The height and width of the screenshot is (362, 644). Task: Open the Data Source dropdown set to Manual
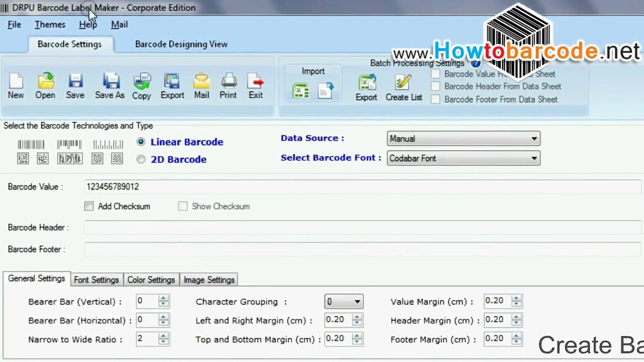[x=463, y=139]
